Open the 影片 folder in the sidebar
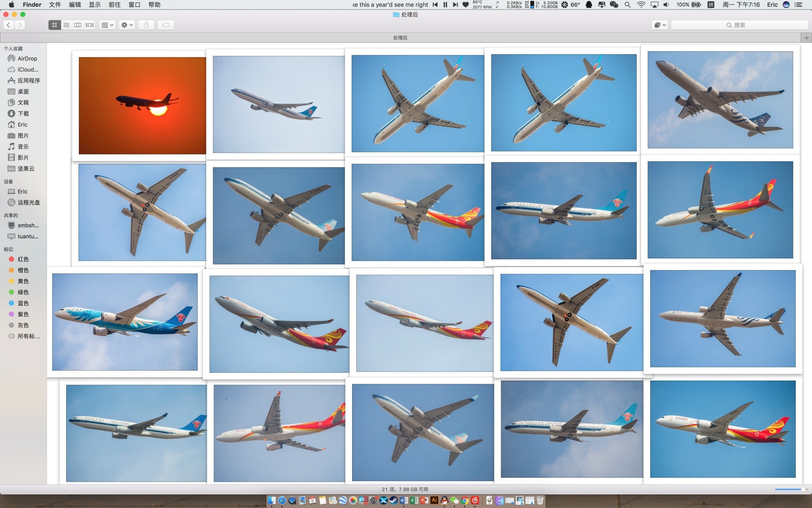 point(18,158)
